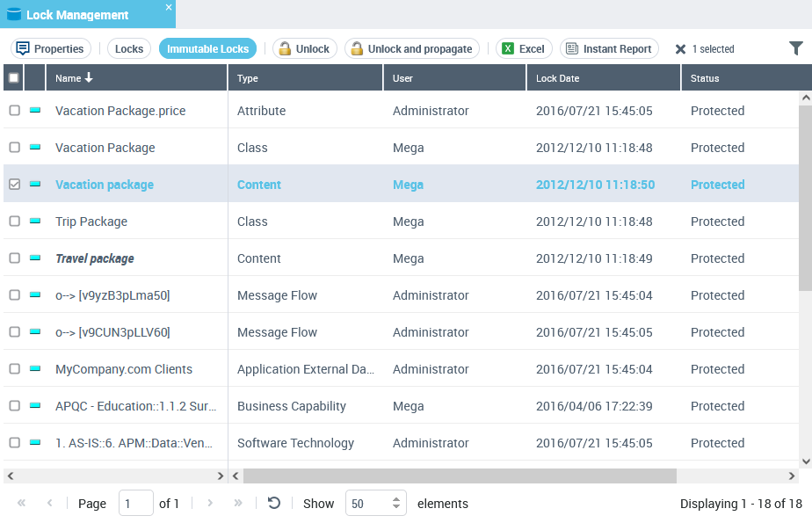Click the Properties toolbar button

pyautogui.click(x=50, y=49)
